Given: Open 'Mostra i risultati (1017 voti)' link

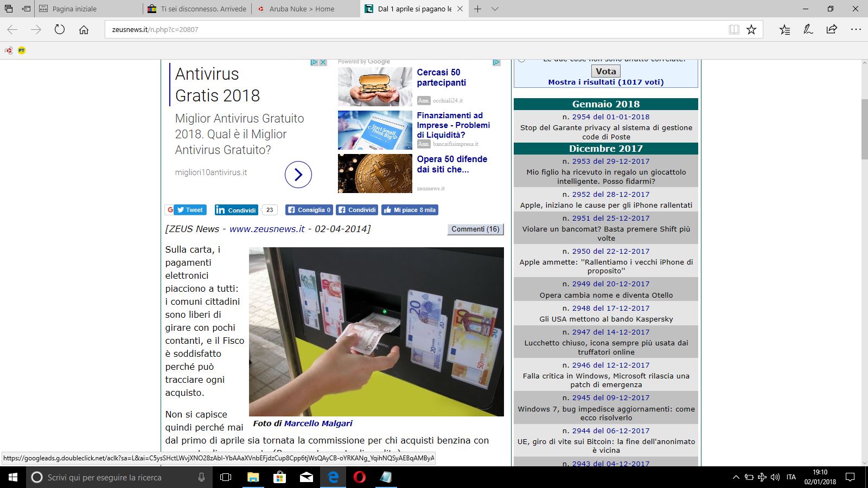Looking at the screenshot, I should pyautogui.click(x=606, y=82).
